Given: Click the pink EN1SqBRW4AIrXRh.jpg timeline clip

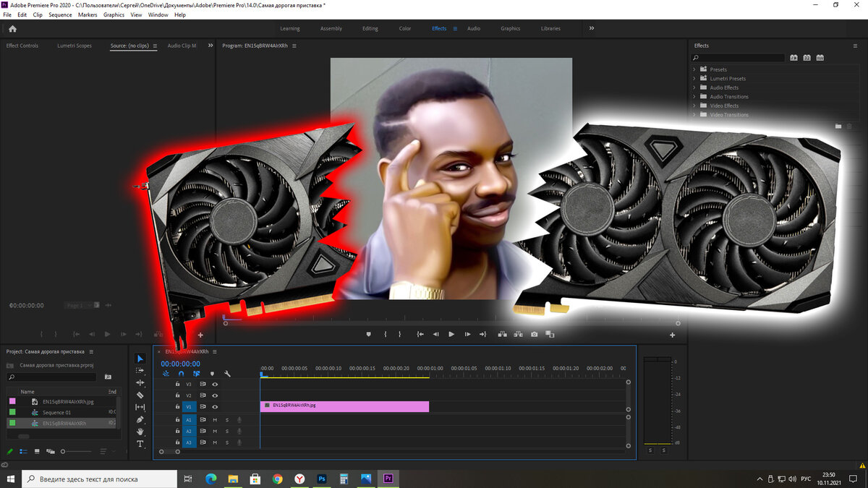Looking at the screenshot, I should [344, 406].
